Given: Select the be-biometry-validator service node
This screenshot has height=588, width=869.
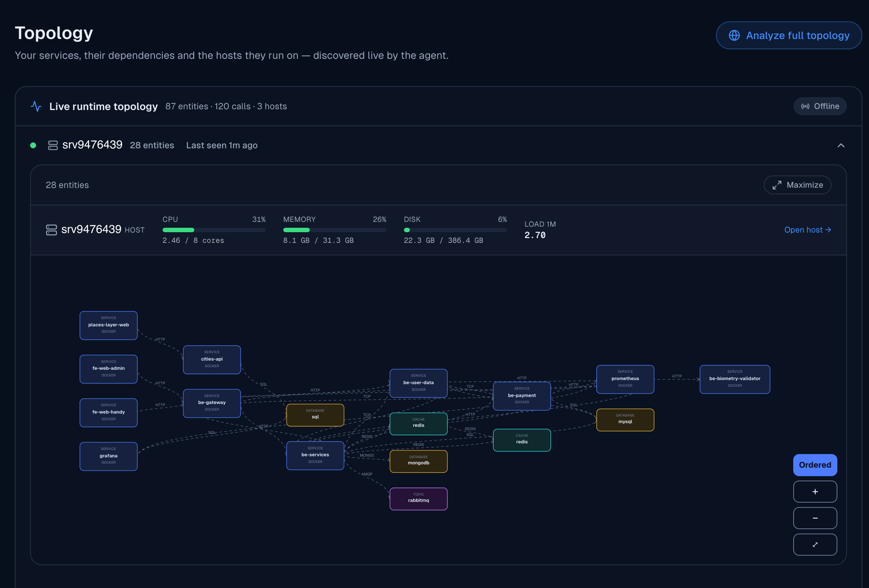Looking at the screenshot, I should tap(735, 379).
